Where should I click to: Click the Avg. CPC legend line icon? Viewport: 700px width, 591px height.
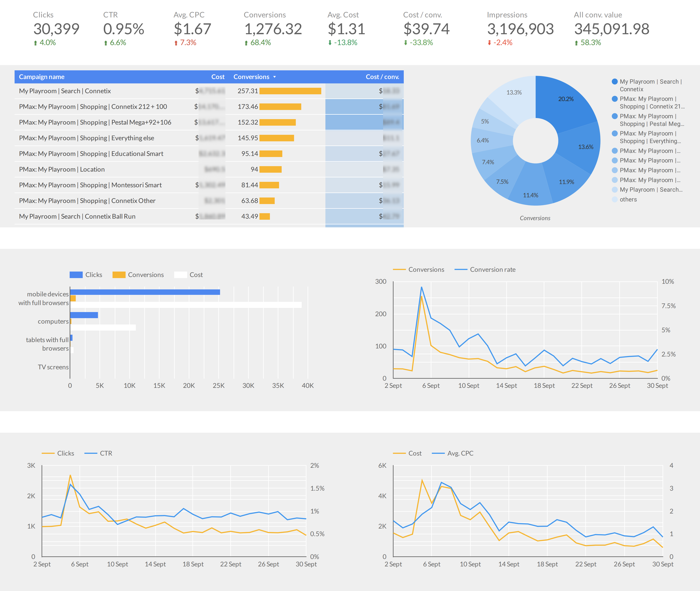click(438, 453)
